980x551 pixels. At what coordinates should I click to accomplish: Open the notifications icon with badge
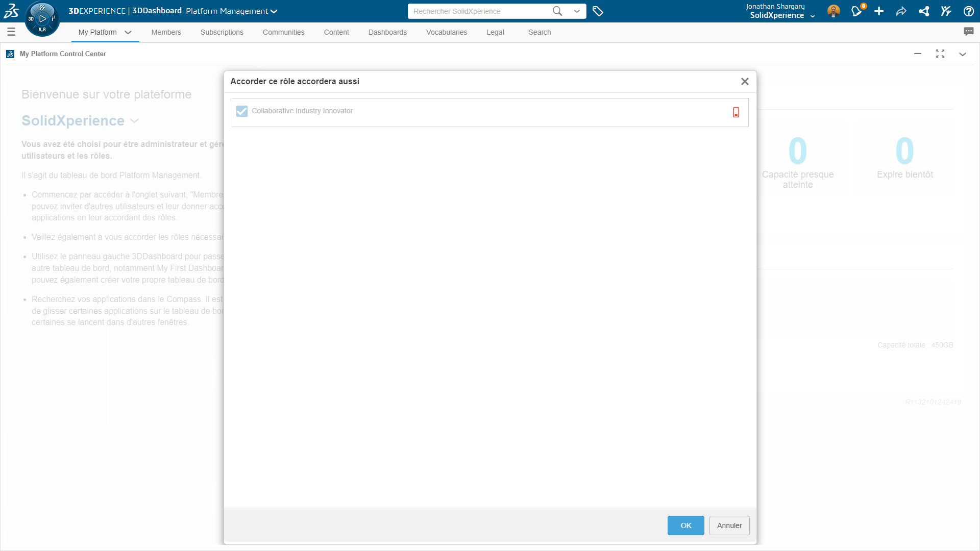coord(857,11)
